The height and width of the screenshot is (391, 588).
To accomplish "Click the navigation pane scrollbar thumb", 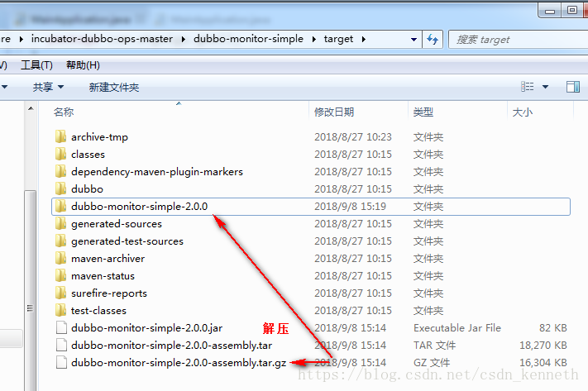I will tap(31, 290).
